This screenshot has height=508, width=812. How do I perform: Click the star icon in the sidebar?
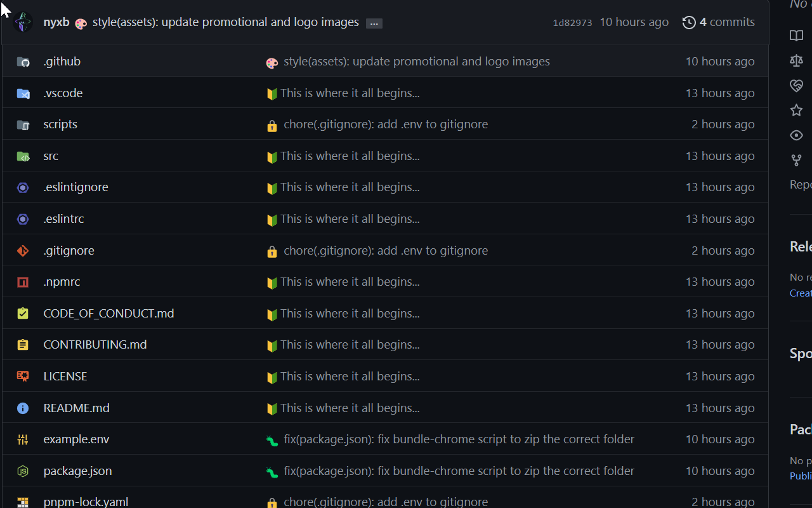(x=796, y=110)
